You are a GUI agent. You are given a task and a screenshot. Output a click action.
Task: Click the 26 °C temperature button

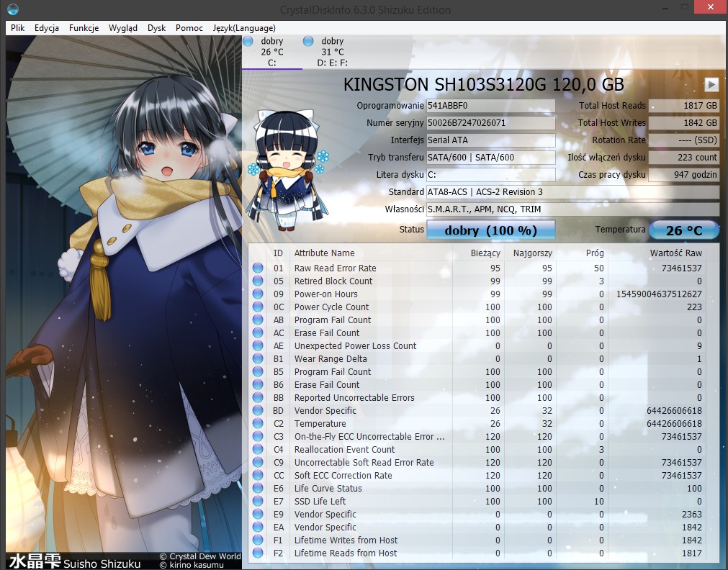pyautogui.click(x=684, y=230)
